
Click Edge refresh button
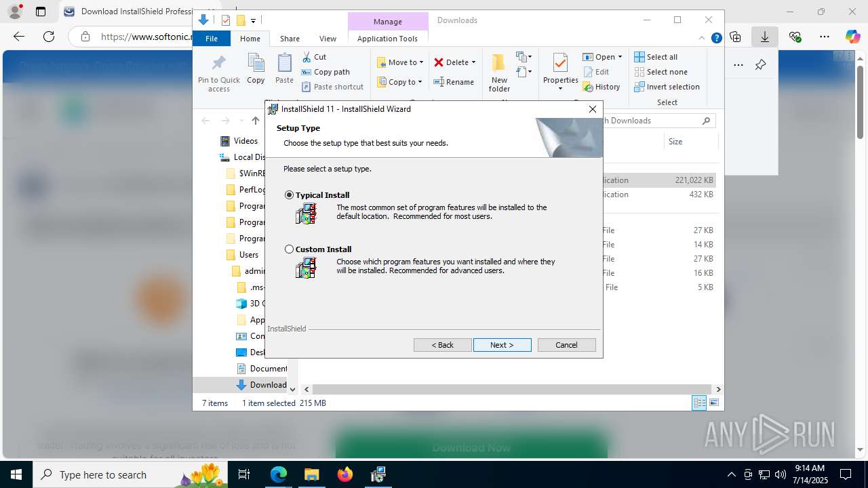point(49,37)
